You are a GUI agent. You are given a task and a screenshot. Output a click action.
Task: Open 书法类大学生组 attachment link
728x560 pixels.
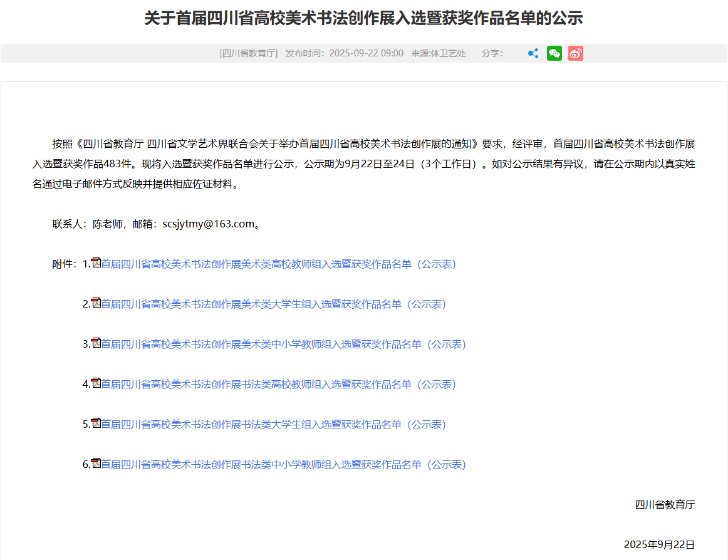(273, 425)
